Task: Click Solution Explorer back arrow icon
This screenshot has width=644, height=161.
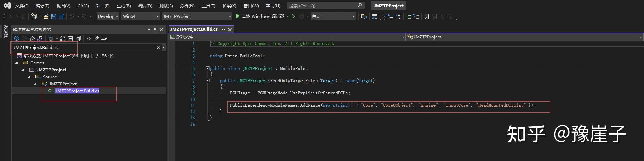Action: [x=16, y=38]
